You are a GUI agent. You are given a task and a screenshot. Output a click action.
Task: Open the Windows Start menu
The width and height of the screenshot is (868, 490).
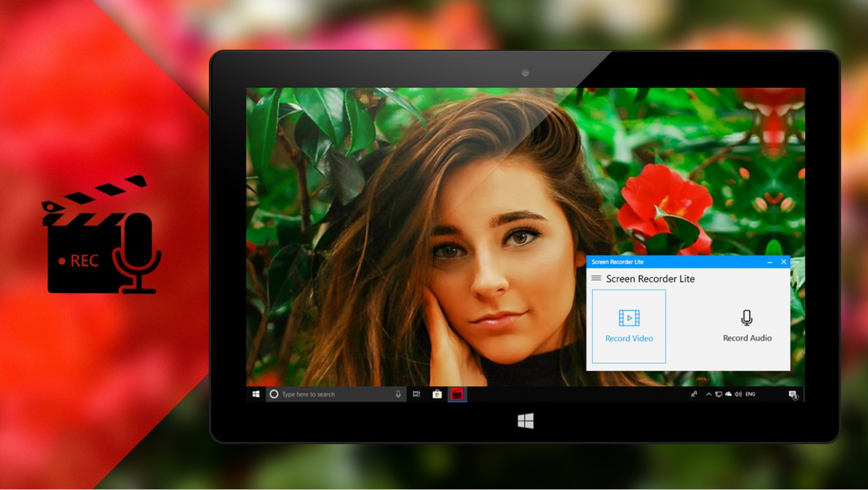point(256,394)
